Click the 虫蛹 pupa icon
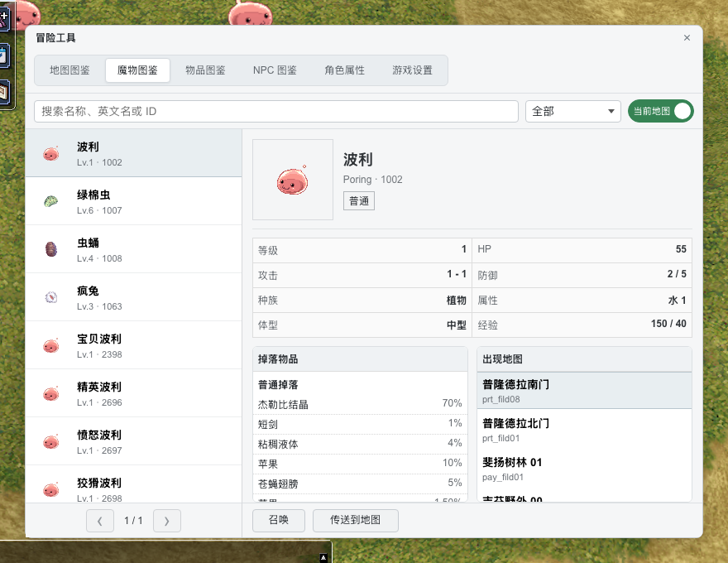Image resolution: width=728 pixels, height=563 pixels. [51, 249]
